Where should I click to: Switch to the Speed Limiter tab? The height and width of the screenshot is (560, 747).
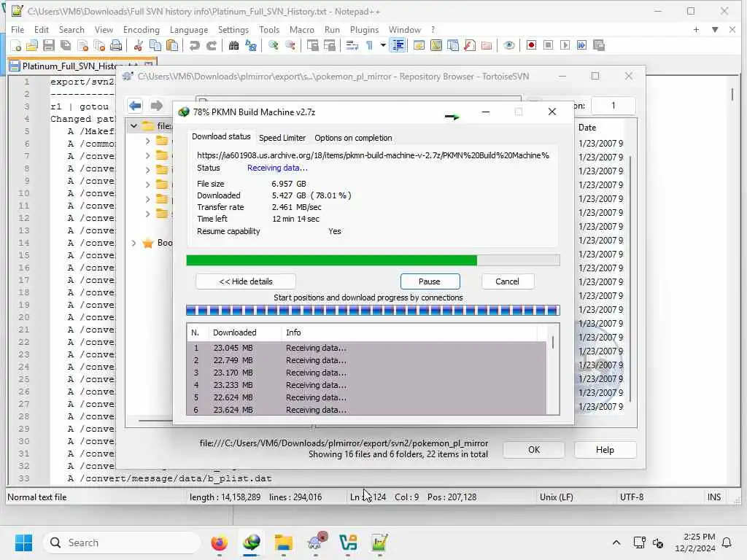point(282,138)
